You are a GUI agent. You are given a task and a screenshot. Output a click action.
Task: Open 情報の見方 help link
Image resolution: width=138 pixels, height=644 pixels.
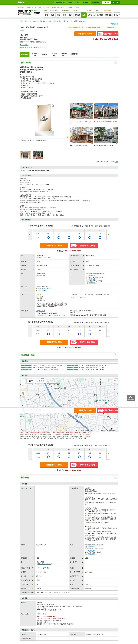pyautogui.click(x=115, y=24)
